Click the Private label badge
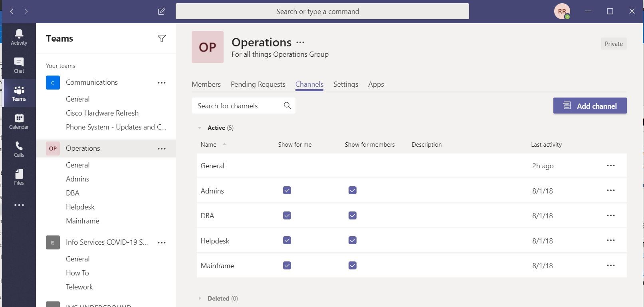644x307 pixels. (x=614, y=44)
